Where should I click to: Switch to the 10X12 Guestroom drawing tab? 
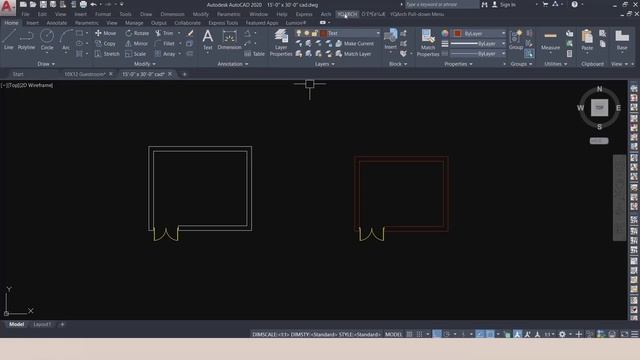click(84, 74)
